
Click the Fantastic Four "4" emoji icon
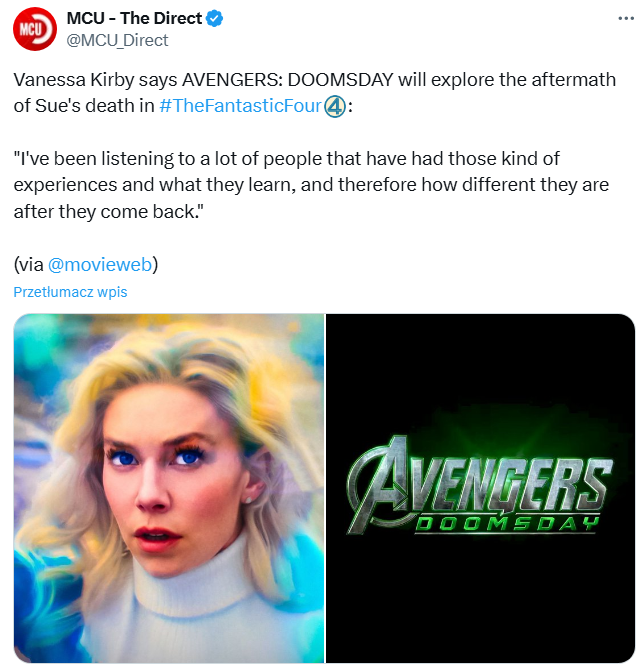coord(335,106)
